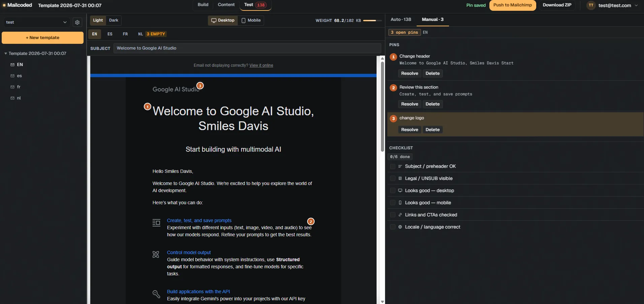Viewport: 644px width, 304px height.
Task: Click numbered badge 2 in pins list
Action: 393,88
